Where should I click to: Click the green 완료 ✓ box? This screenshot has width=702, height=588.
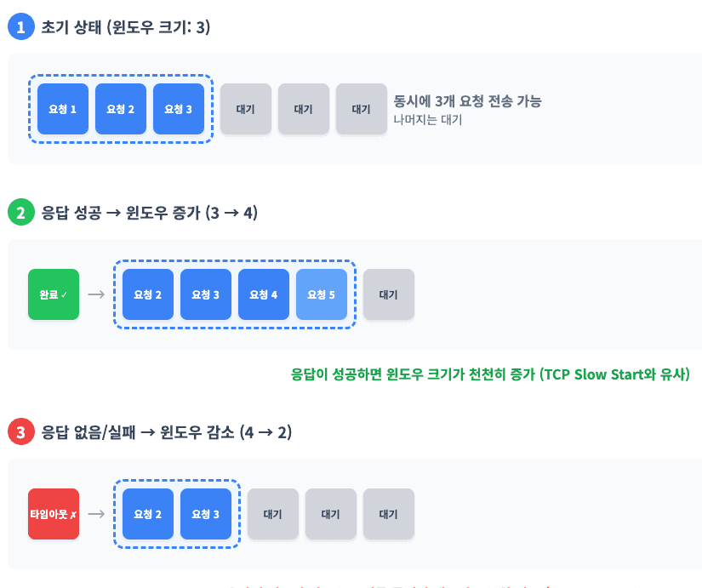tap(54, 294)
